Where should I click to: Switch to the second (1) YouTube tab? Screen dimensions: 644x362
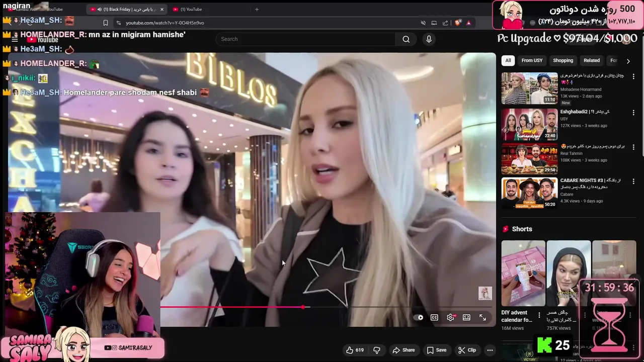tap(191, 9)
